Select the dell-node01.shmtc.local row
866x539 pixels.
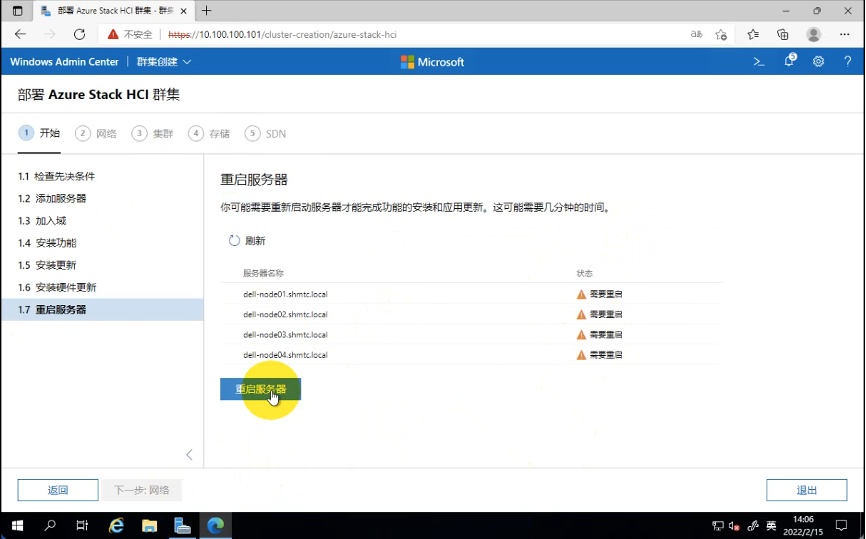[472, 294]
